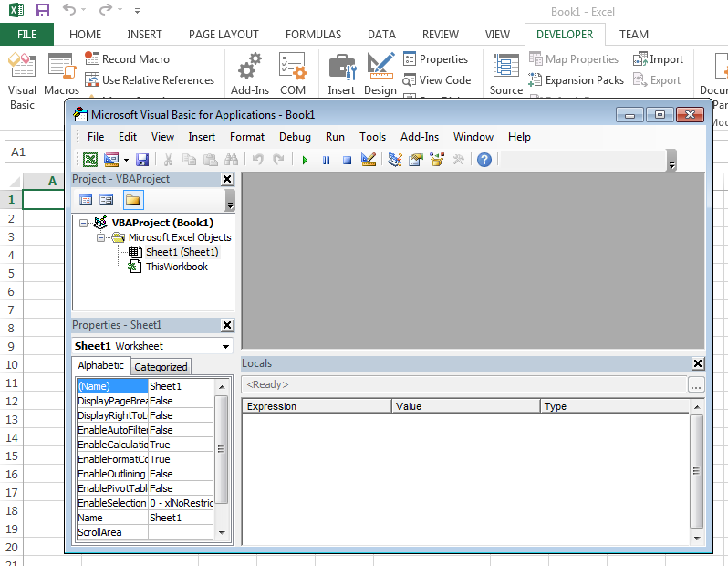This screenshot has height=566, width=728.
Task: Toggle Design Mode in Excel ribbon
Action: tap(380, 73)
